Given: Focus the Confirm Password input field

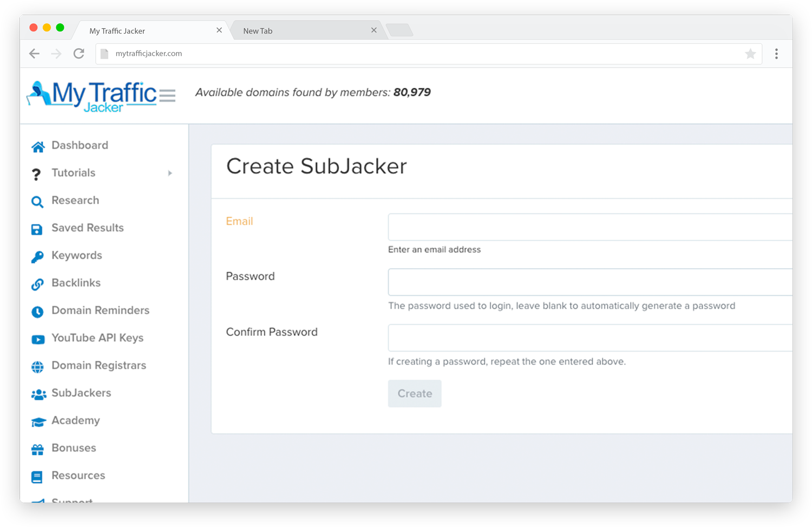Looking at the screenshot, I should (x=590, y=338).
